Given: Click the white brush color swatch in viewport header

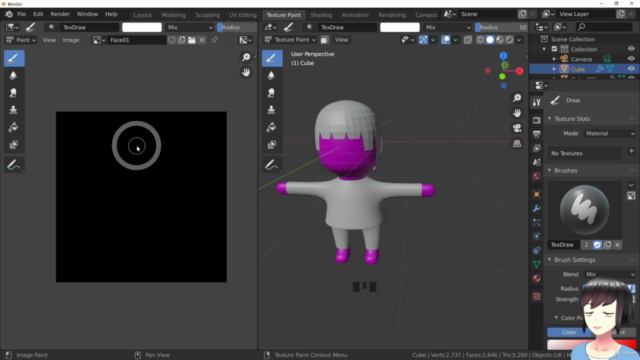Looking at the screenshot, I should coord(400,27).
